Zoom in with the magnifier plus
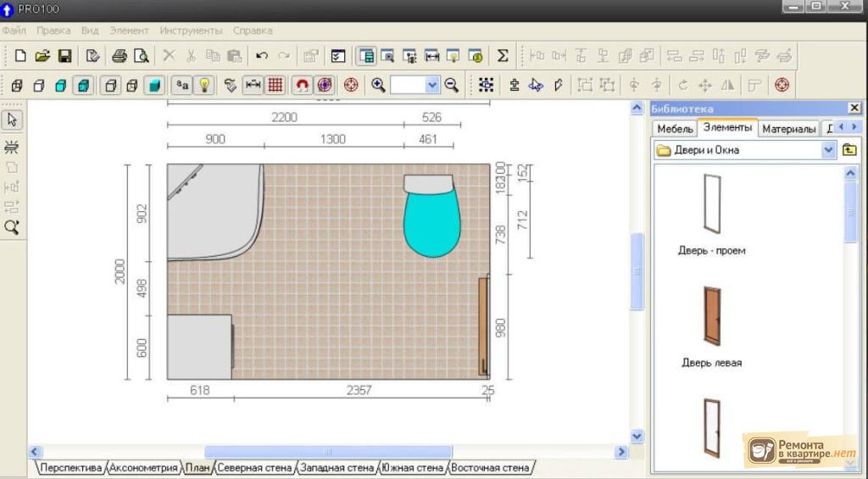Viewport: 868px width, 479px height. click(378, 86)
